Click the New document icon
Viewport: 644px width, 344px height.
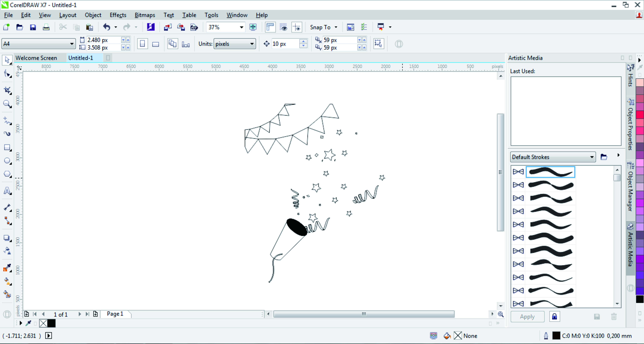pyautogui.click(x=6, y=27)
